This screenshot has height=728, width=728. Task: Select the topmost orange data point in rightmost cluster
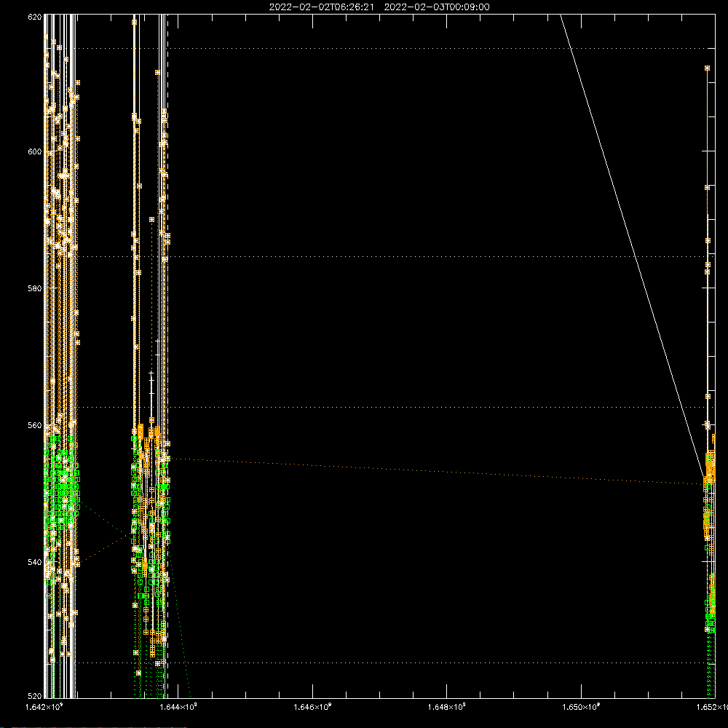click(x=707, y=68)
